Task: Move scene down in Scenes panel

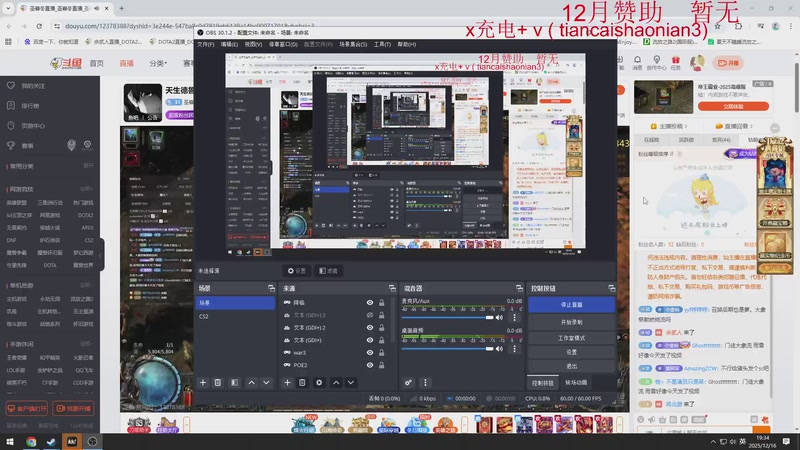Action: coord(266,383)
